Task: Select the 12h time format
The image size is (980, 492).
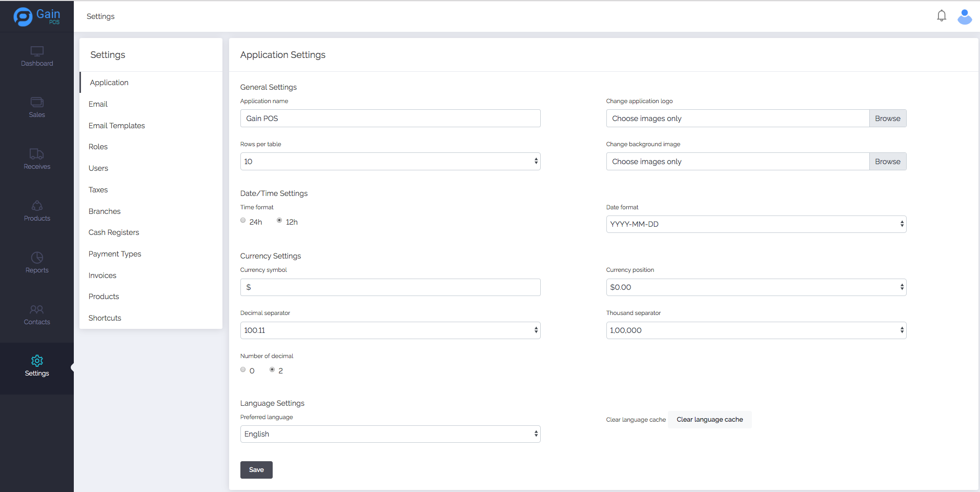Action: pos(279,221)
